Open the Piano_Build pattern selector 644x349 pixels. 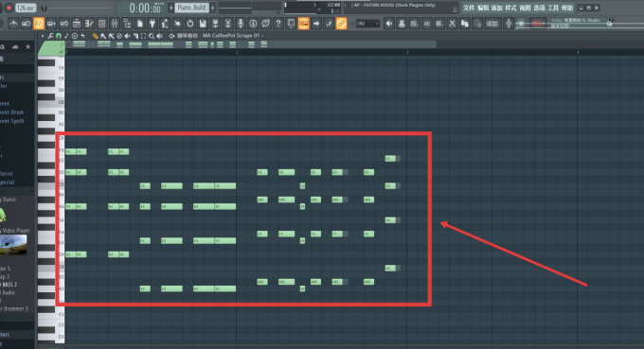192,8
